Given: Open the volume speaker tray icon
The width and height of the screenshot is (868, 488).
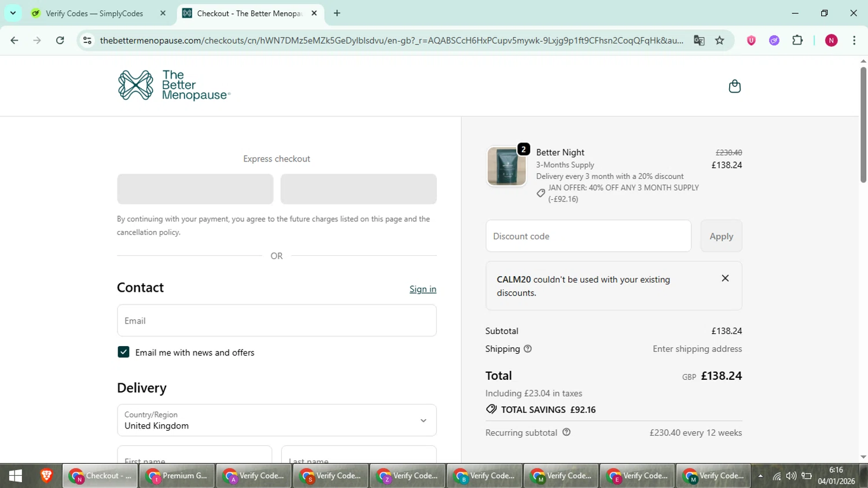Looking at the screenshot, I should coord(791,476).
